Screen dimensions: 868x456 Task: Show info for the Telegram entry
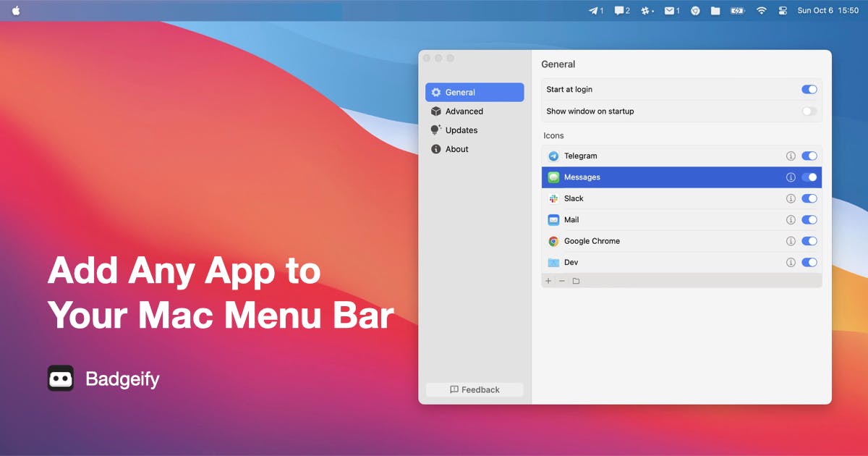(x=791, y=156)
